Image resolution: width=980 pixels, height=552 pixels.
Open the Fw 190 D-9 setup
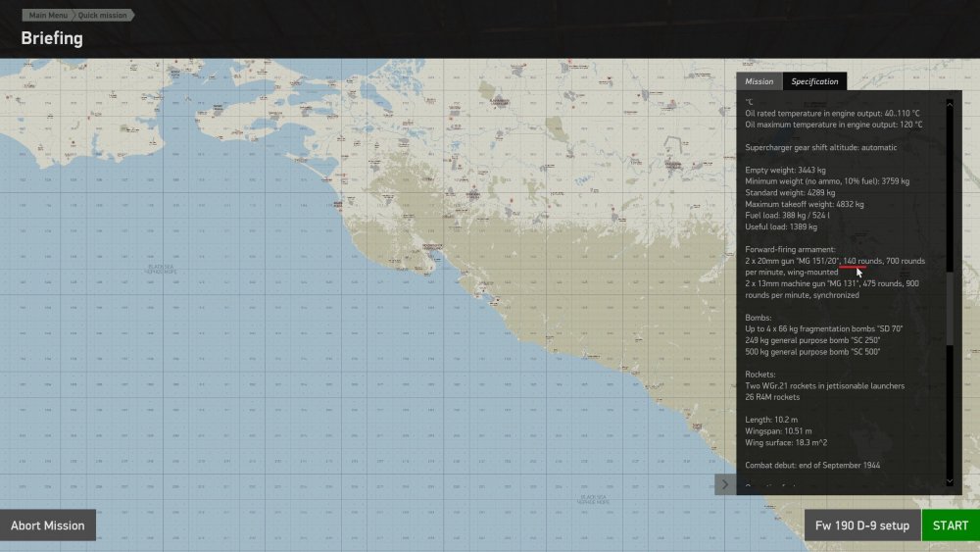[862, 526]
